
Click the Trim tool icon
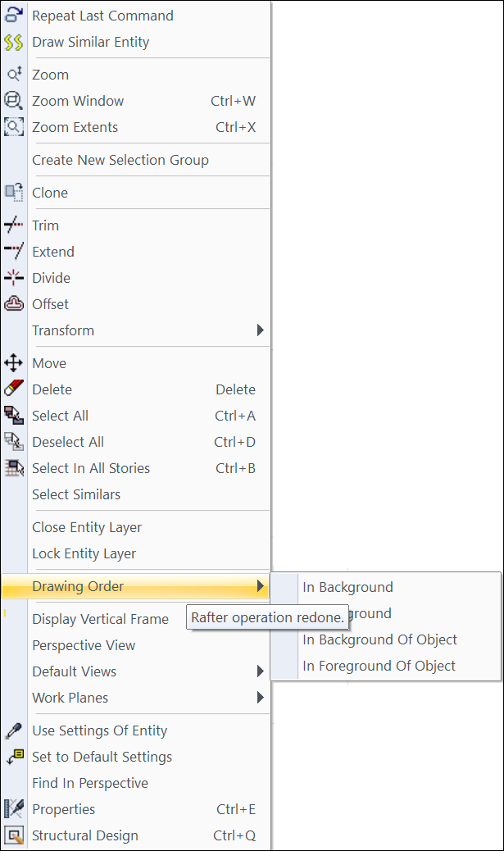[x=13, y=225]
